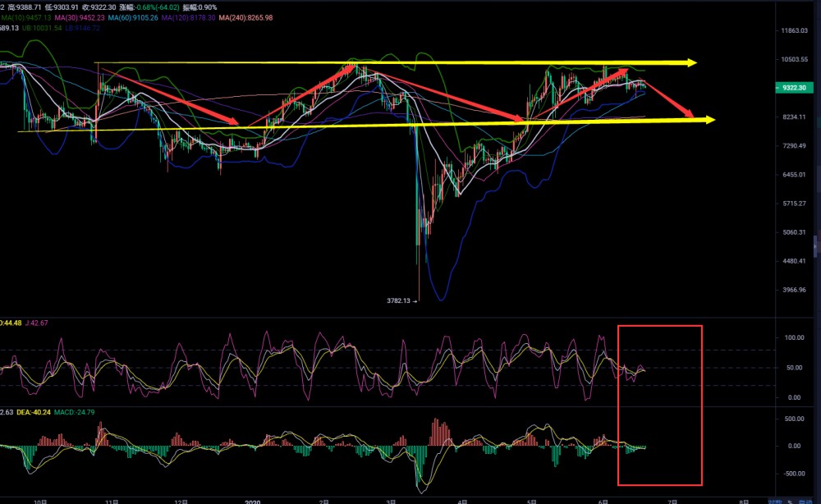Click the upper yellow resistance line arrowhead
The height and width of the screenshot is (504, 821).
(692, 62)
